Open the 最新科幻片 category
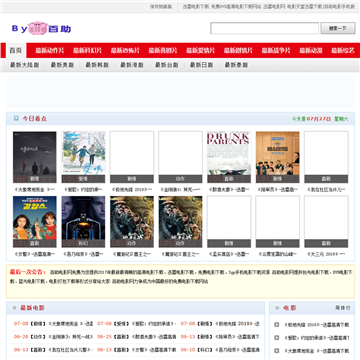The image size is (360, 360). tap(87, 50)
